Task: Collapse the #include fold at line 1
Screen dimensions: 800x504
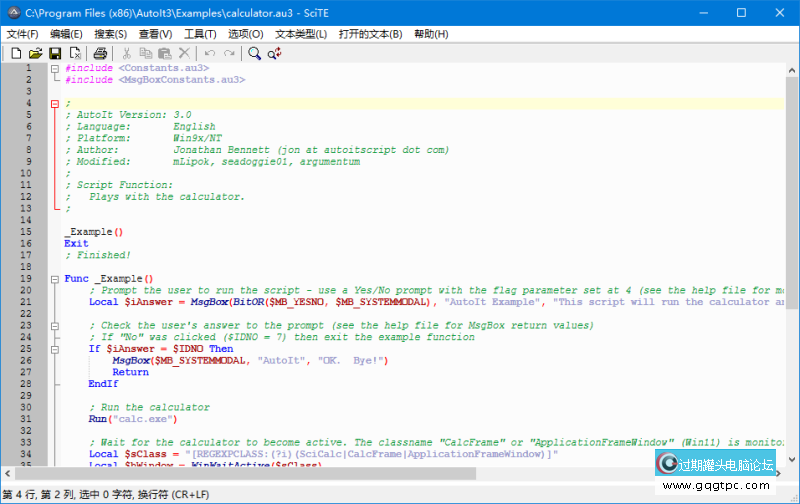Action: coord(55,68)
